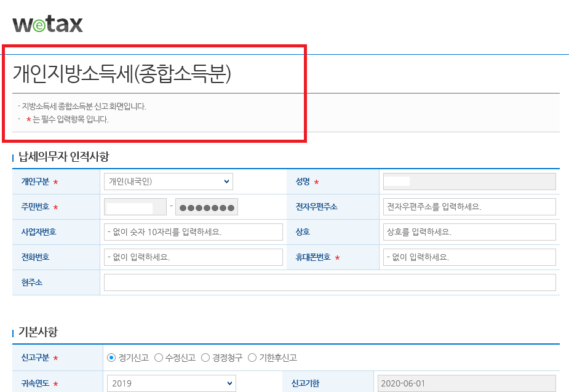Viewport: 569px width, 392px height.
Task: Click the 전화번호 field label
Action: pyautogui.click(x=35, y=257)
